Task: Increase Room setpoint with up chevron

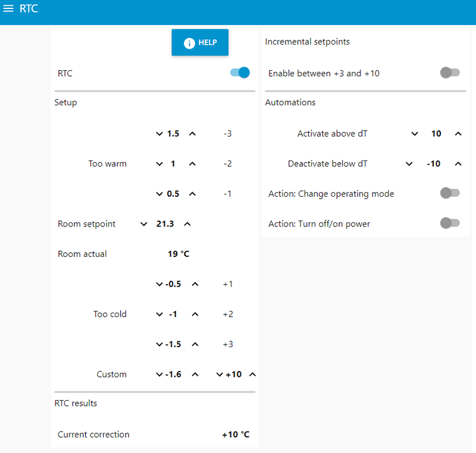Action: (187, 224)
